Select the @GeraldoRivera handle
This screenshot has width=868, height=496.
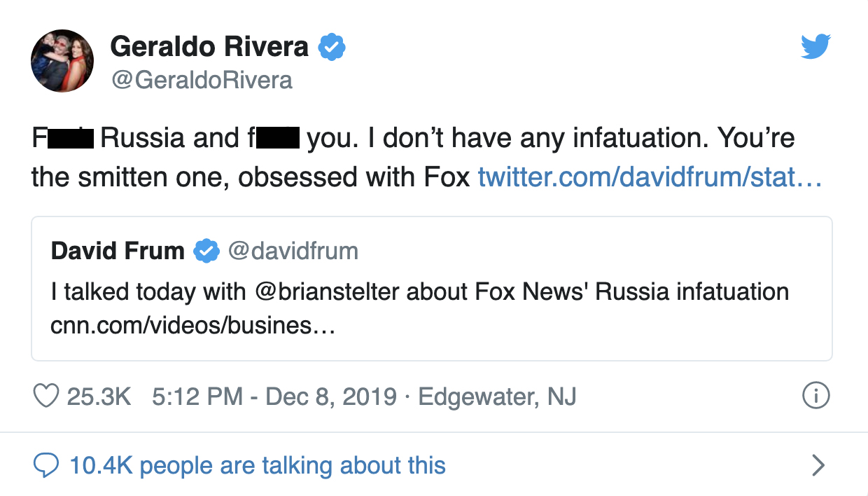click(202, 80)
